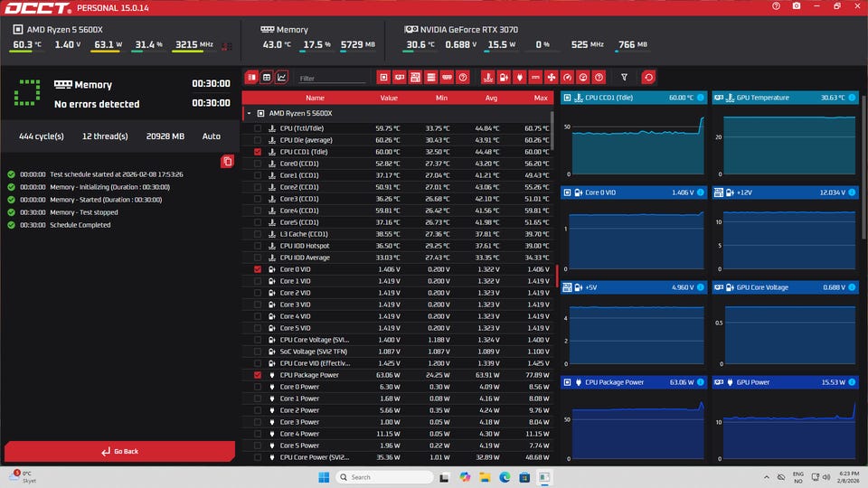Image resolution: width=868 pixels, height=488 pixels.
Task: Collapse the AMD Ryzen 5 5600X sensor group
Action: pyautogui.click(x=250, y=114)
